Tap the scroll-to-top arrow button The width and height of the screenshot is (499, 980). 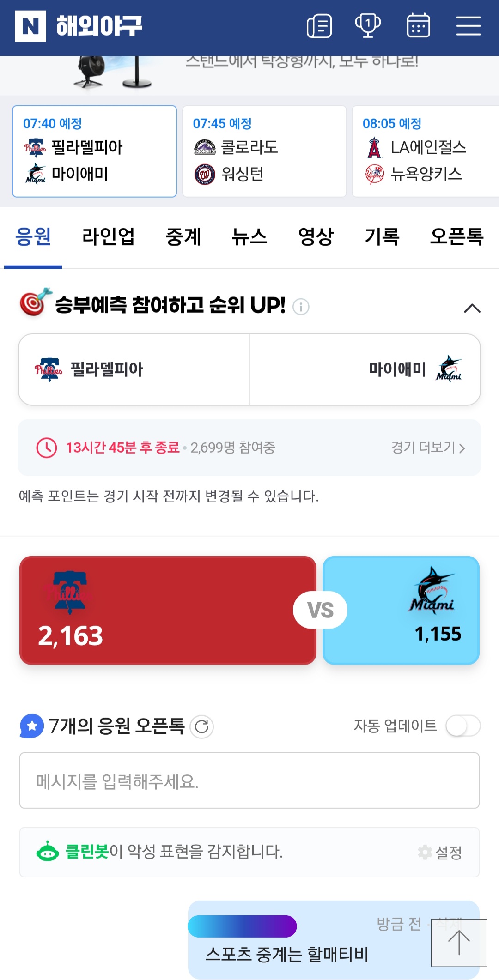coord(459,943)
